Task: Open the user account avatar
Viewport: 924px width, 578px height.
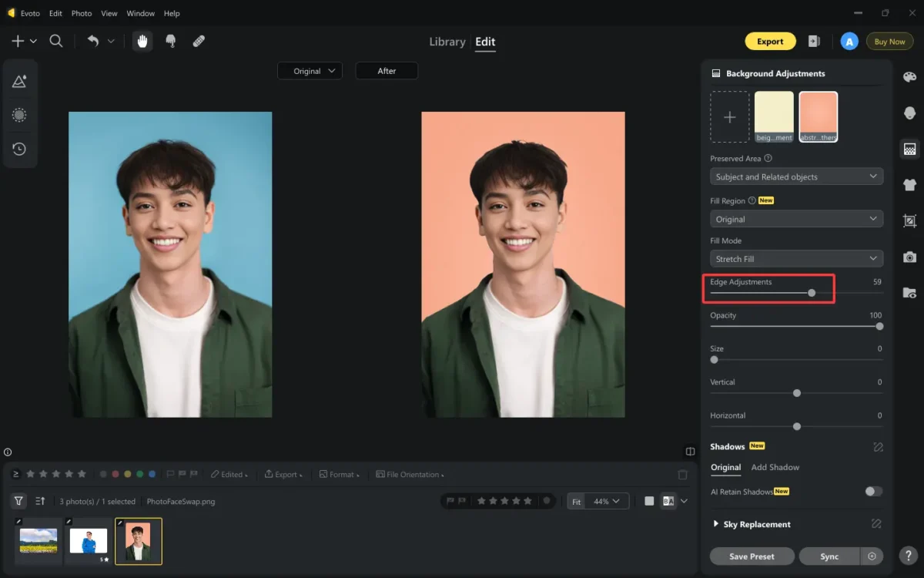Action: (x=849, y=42)
